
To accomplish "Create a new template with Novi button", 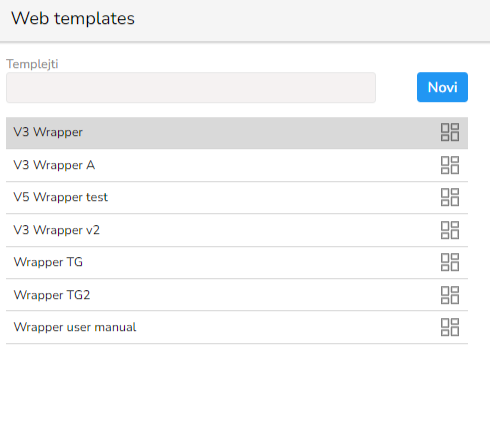I will 442,87.
